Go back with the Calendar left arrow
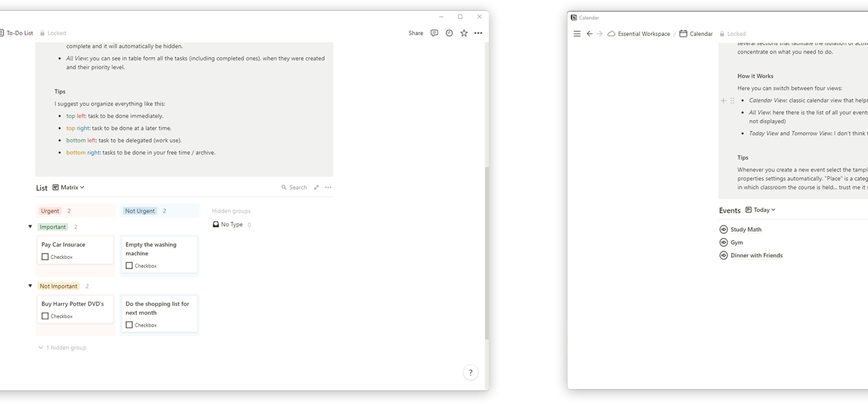Image resolution: width=868 pixels, height=404 pixels. point(589,34)
